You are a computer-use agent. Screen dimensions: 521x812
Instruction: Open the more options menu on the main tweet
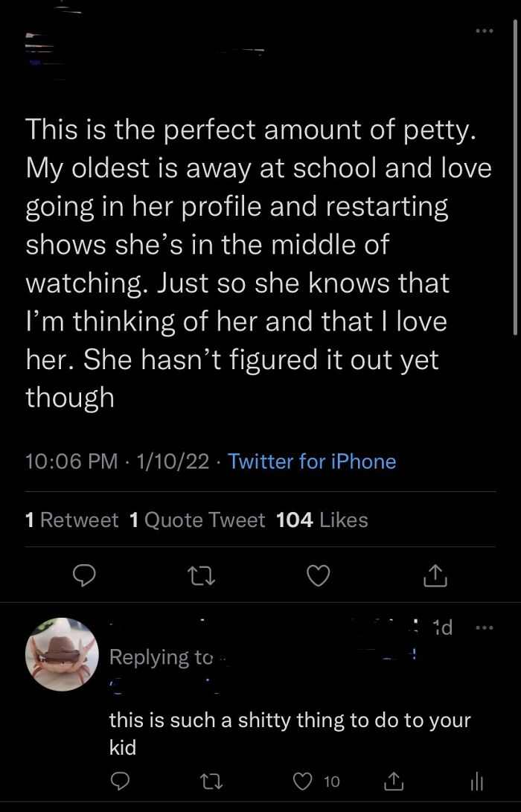[x=485, y=31]
